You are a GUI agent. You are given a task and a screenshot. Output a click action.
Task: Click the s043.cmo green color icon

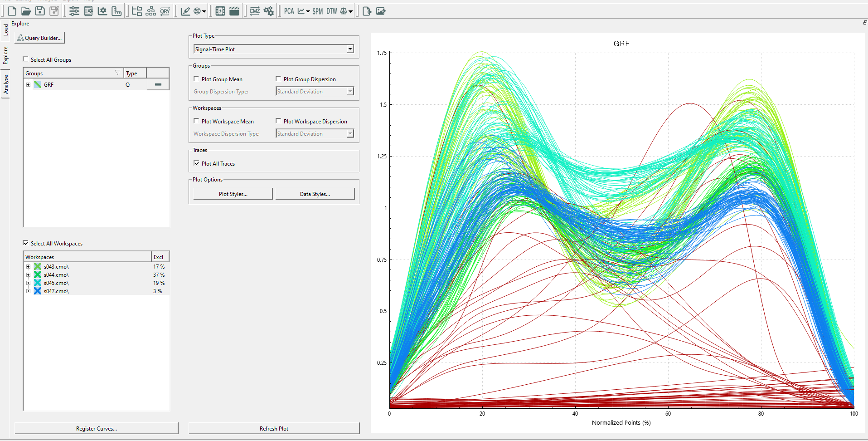click(38, 266)
